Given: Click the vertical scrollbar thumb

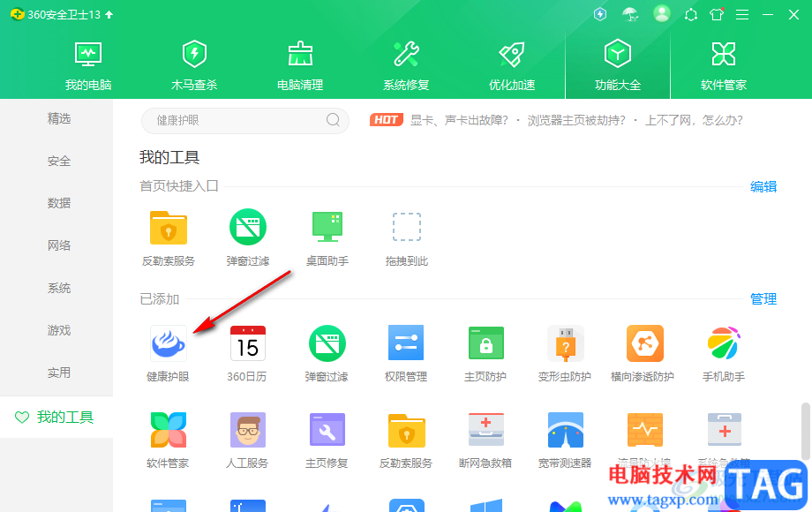Looking at the screenshot, I should [806, 432].
